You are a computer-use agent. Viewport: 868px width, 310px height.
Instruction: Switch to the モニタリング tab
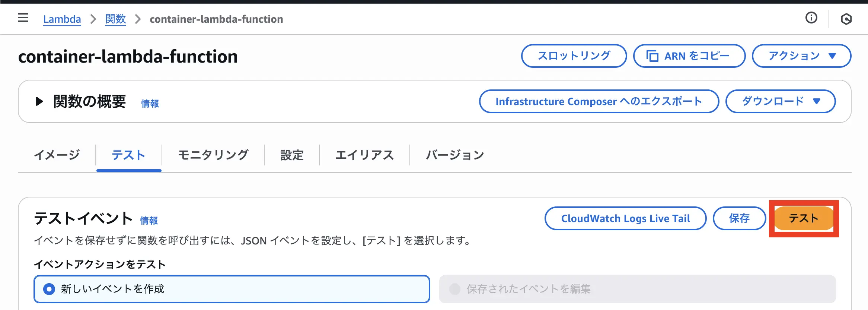tap(213, 155)
